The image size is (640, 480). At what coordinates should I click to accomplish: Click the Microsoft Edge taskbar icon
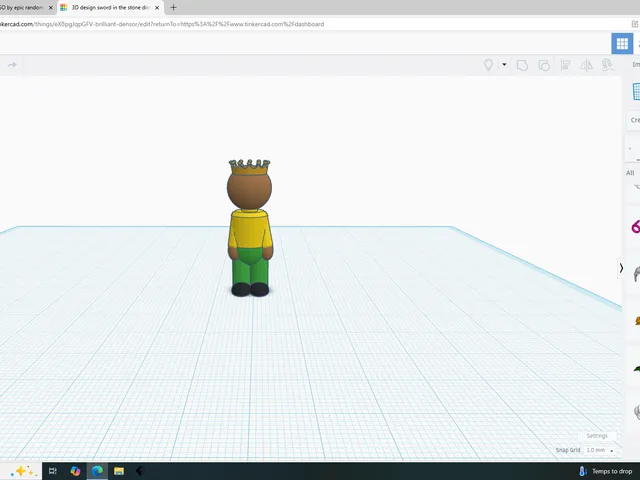pyautogui.click(x=97, y=471)
